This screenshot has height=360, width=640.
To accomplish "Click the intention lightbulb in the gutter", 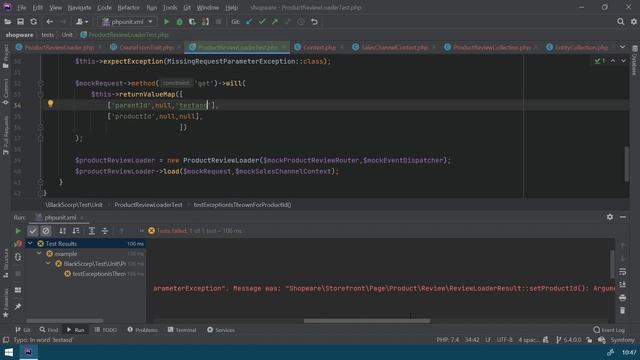I will click(51, 104).
